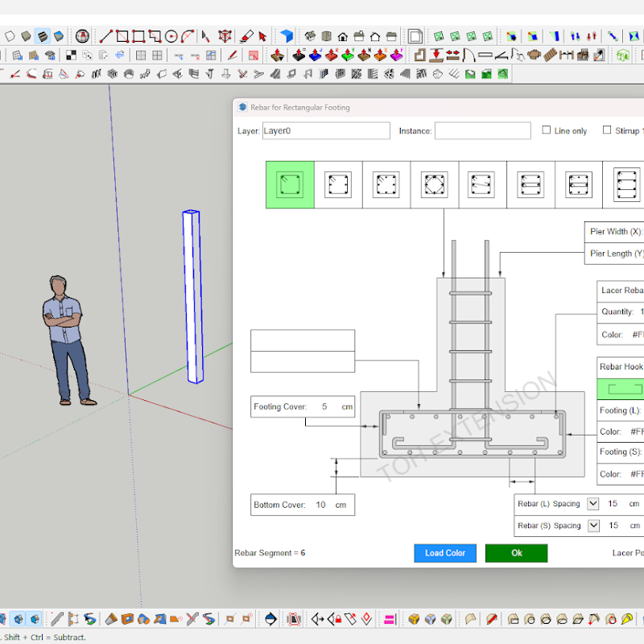Screen dimensions: 644x644
Task: Activate the Shaded With Textures style
Action: pyautogui.click(x=43, y=36)
